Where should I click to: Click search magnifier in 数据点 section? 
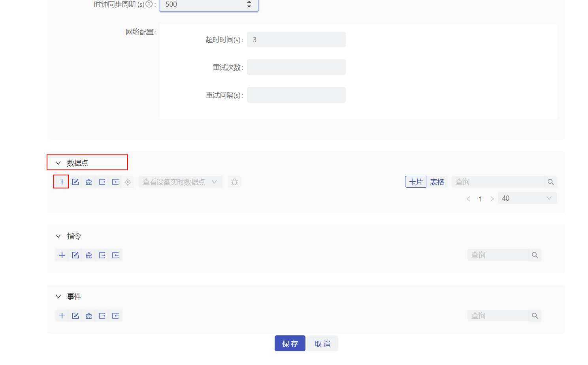[x=550, y=182]
